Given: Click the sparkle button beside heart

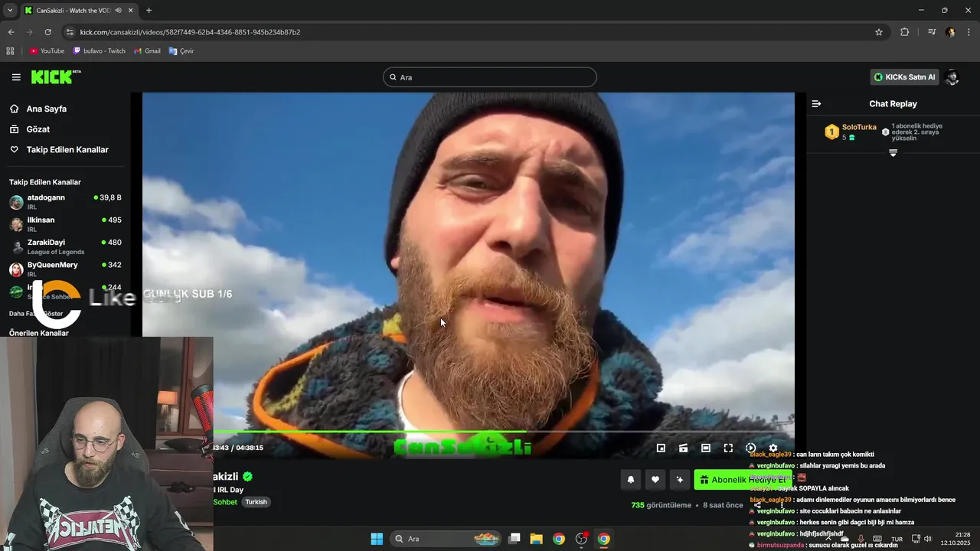Looking at the screenshot, I should coord(679,480).
